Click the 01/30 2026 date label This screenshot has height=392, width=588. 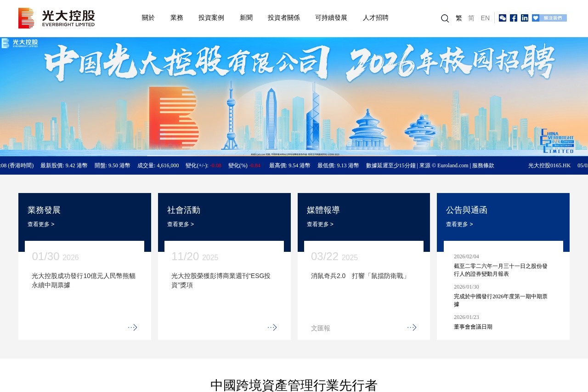[55, 256]
